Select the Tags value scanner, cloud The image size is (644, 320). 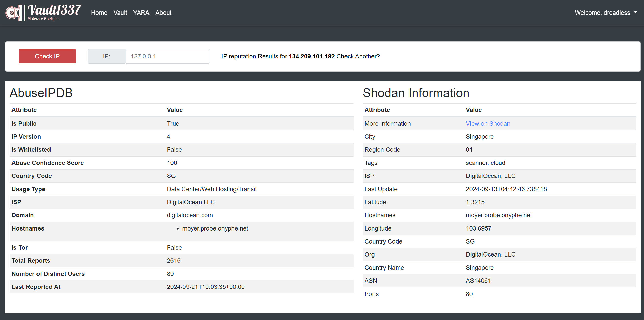[x=485, y=163]
